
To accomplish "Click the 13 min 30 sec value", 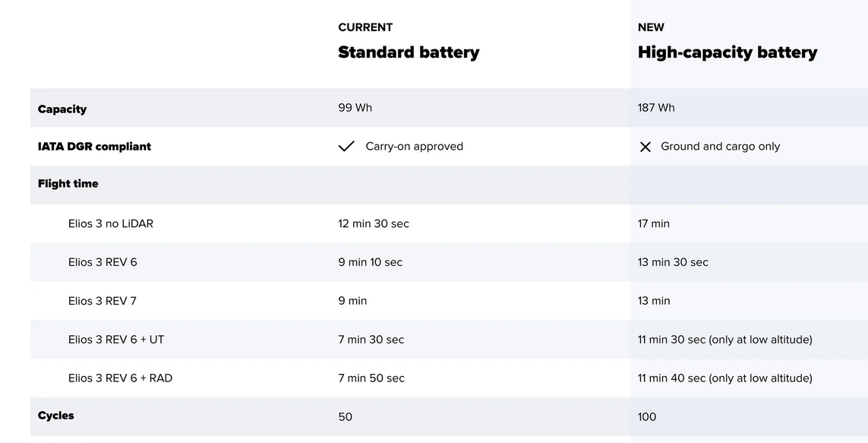I will tap(673, 262).
